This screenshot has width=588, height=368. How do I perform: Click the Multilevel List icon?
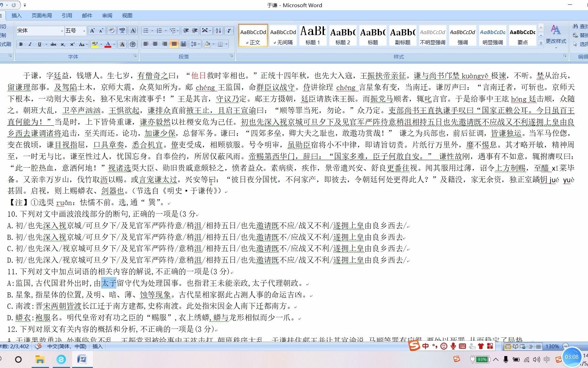(173, 31)
